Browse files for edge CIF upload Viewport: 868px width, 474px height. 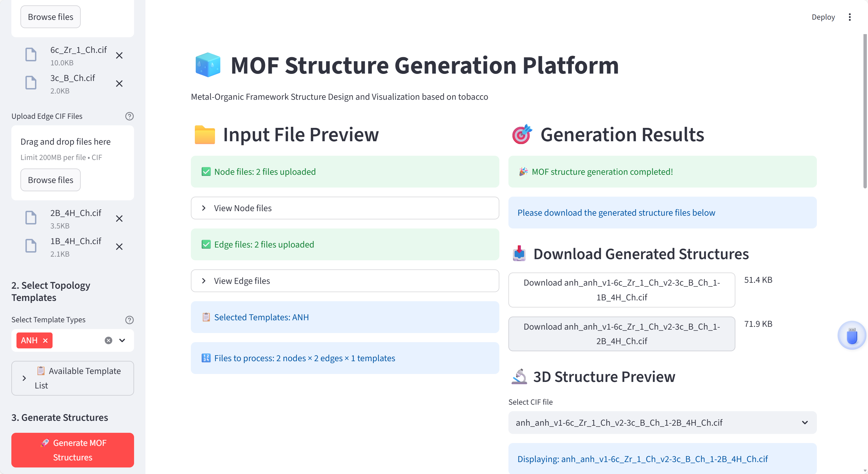51,180
